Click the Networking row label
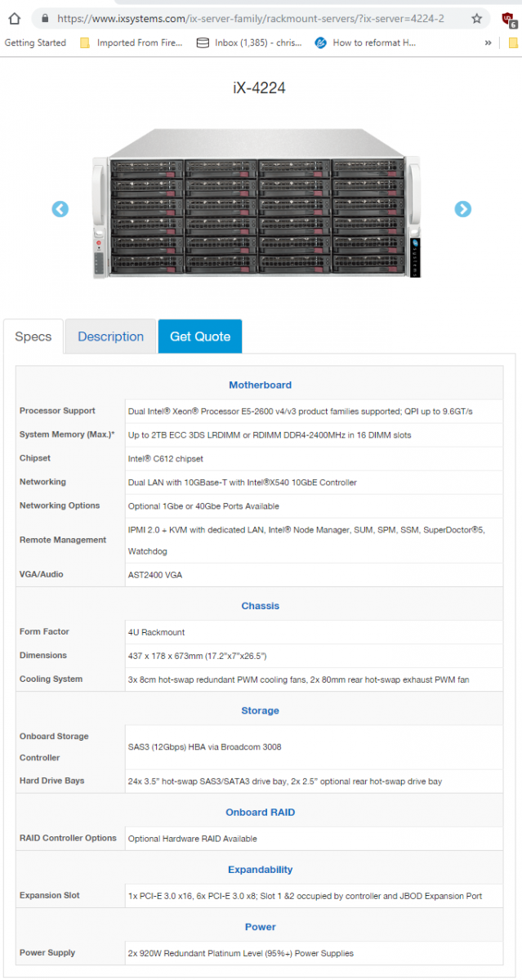522x980 pixels. point(42,482)
